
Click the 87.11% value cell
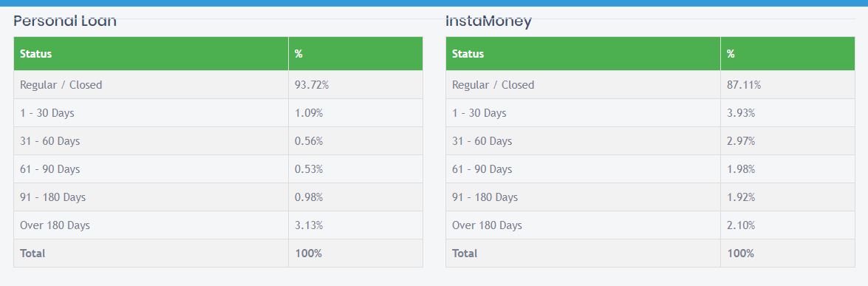tap(787, 85)
